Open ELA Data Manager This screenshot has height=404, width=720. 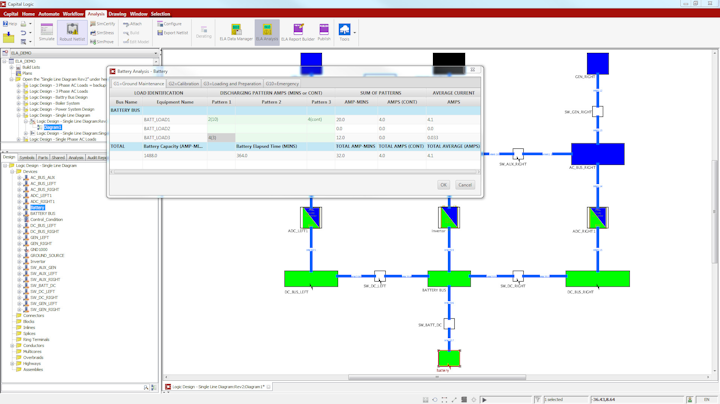[236, 32]
